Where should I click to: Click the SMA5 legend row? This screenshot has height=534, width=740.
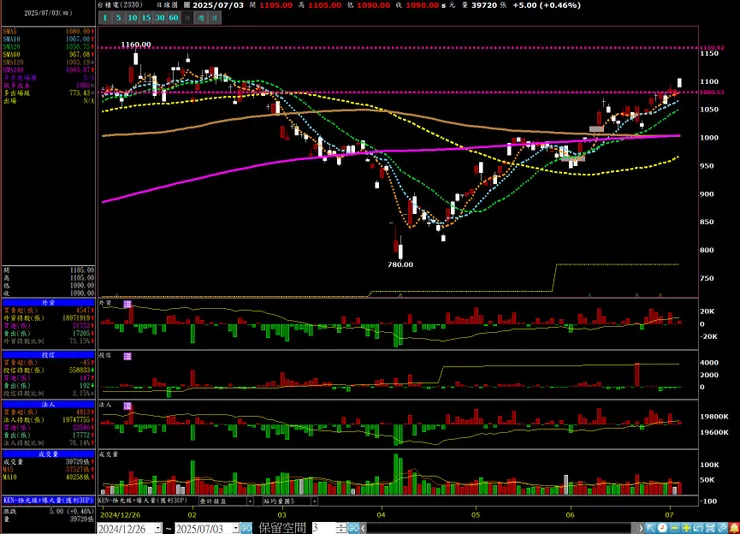tap(49, 32)
